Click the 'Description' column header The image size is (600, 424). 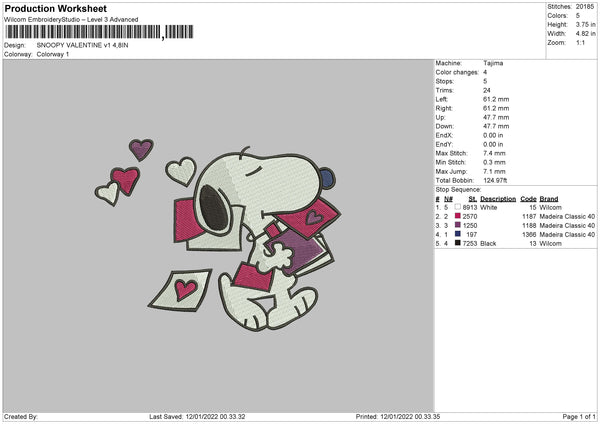tap(498, 199)
